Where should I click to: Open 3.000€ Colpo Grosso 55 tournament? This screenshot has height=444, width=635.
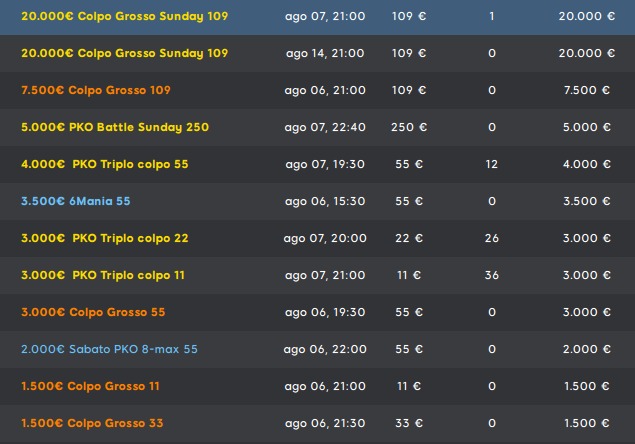coord(318,312)
